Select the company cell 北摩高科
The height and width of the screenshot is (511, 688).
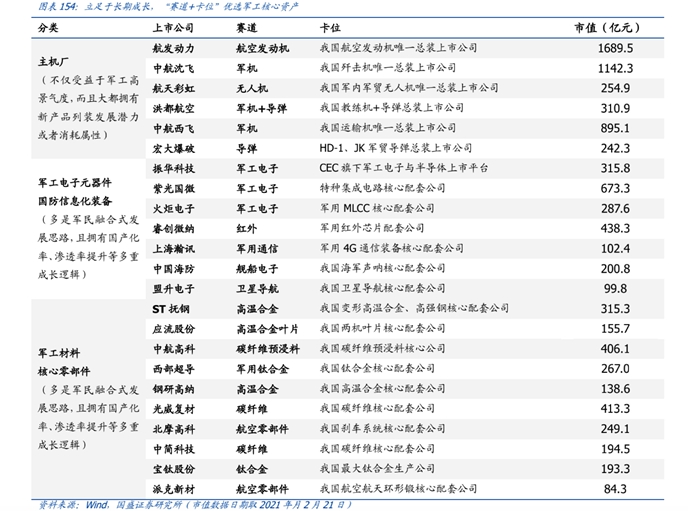click(173, 429)
